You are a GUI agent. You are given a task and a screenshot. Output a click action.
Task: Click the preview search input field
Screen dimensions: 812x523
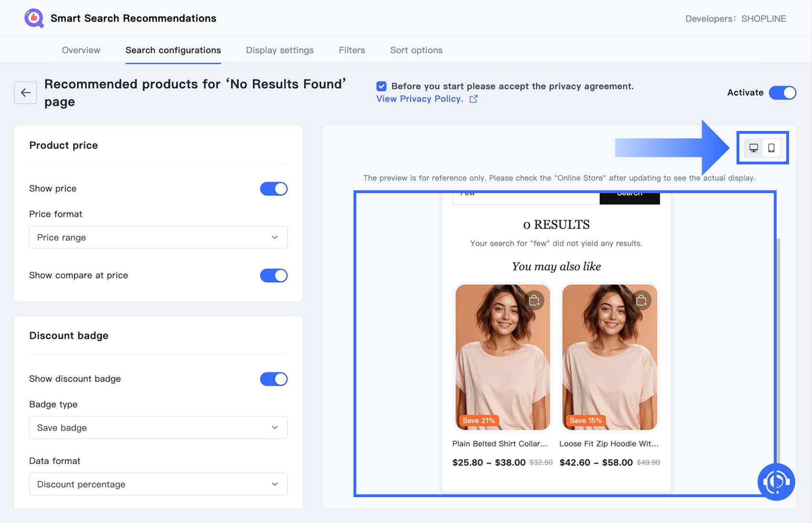tap(526, 198)
